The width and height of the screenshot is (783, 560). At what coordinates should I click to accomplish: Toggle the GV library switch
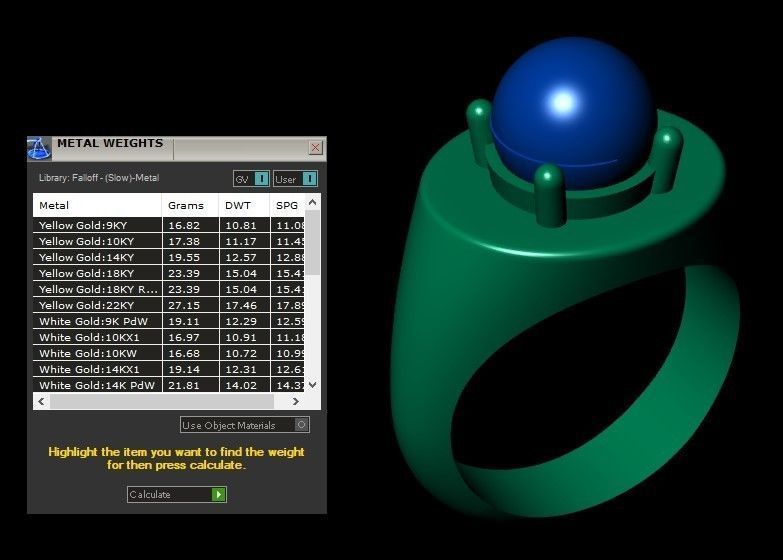[252, 179]
